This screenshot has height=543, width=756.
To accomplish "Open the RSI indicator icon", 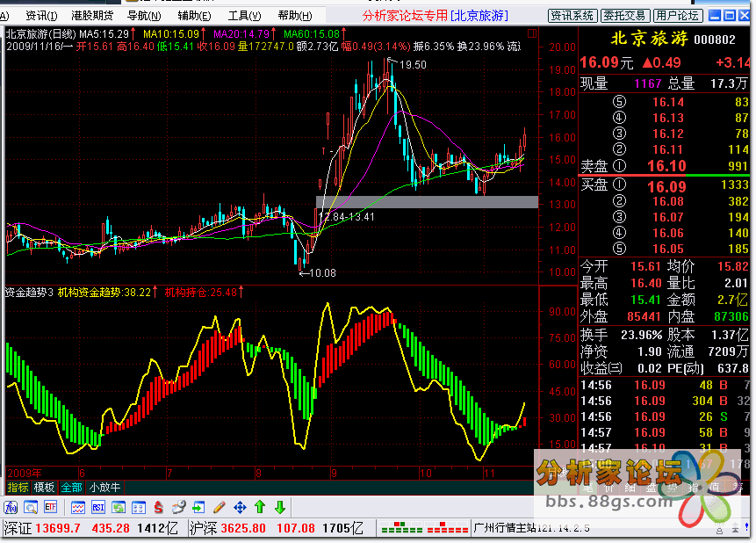I will click(x=98, y=507).
